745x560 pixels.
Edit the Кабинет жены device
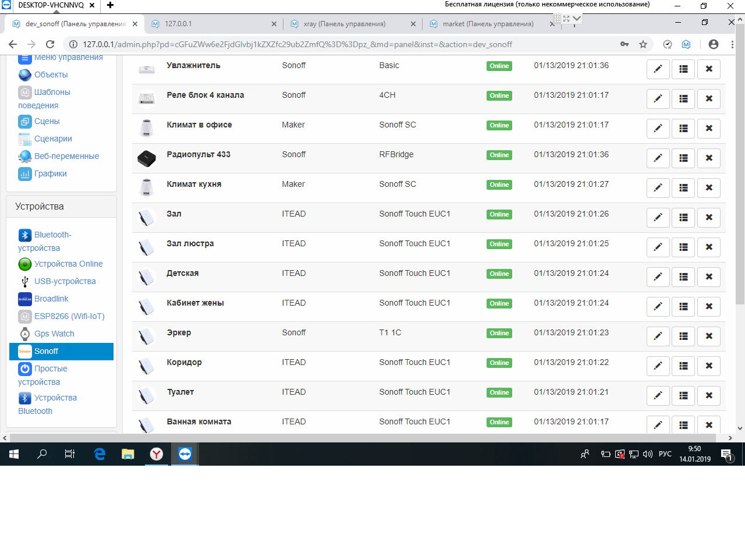[658, 307]
